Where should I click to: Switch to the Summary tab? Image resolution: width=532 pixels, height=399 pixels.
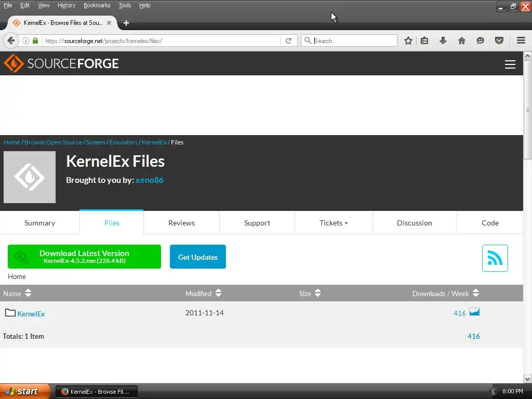coord(39,223)
